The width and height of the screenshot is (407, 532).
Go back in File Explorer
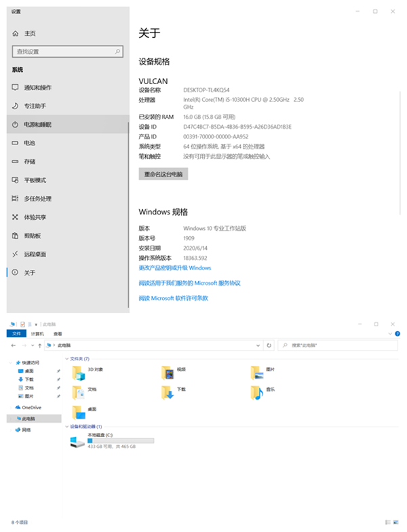point(14,345)
